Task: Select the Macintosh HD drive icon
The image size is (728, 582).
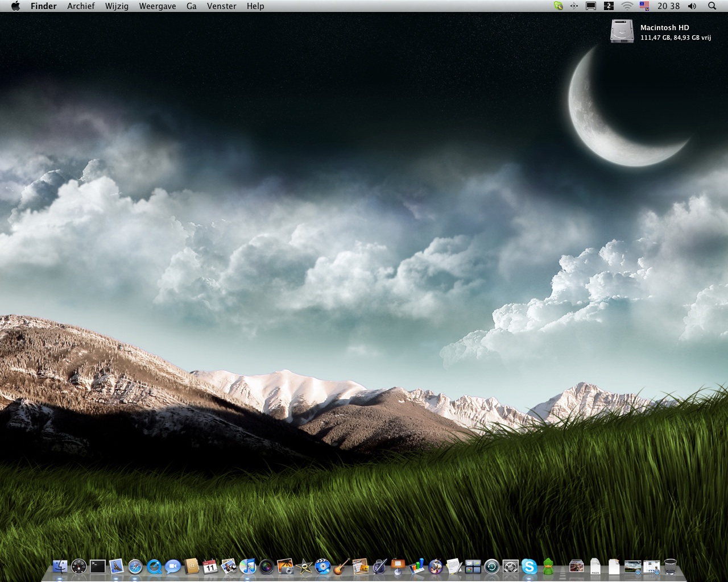Action: (622, 31)
